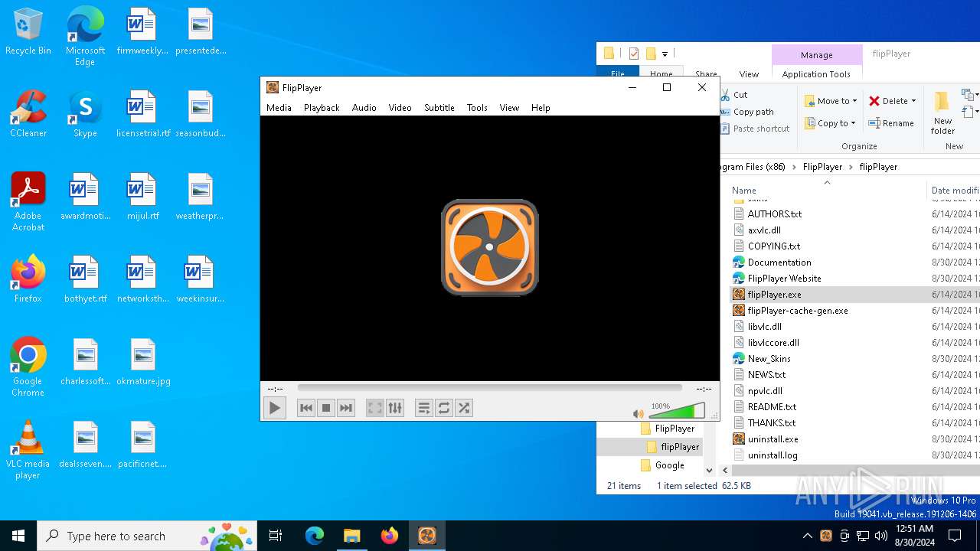Select COPYING.txt file
The image size is (980, 551).
coord(774,246)
